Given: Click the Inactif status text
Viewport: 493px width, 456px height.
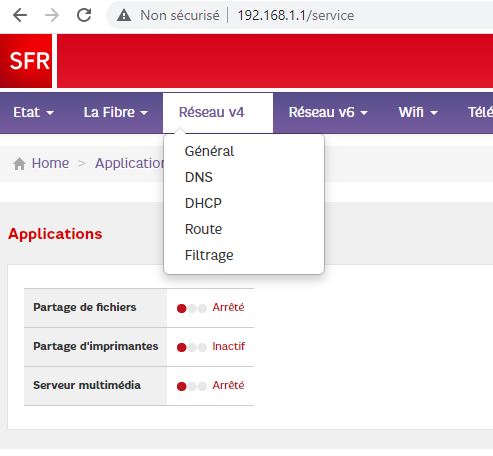Looking at the screenshot, I should (228, 346).
